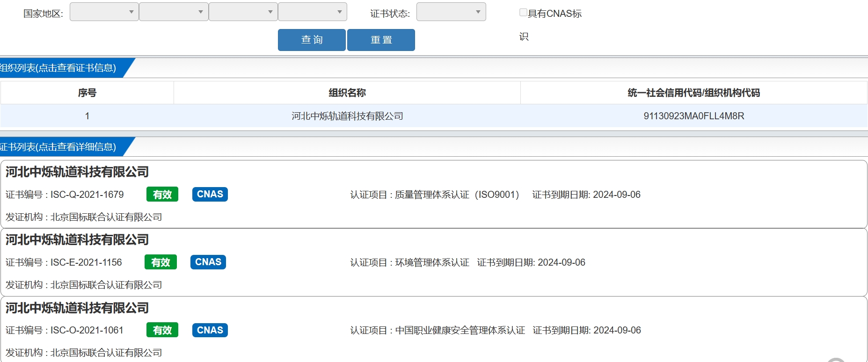Click 发证机构 text under ISC-O-2021-1061
The width and height of the screenshot is (868, 362).
pyautogui.click(x=84, y=353)
